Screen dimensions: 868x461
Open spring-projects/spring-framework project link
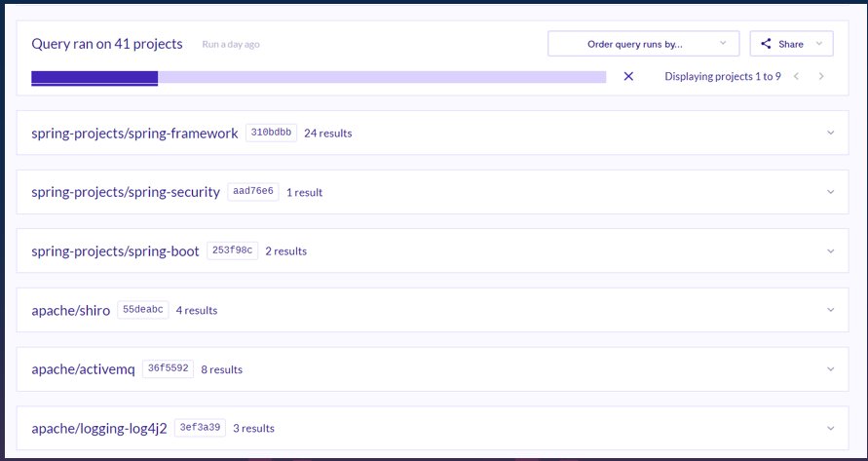point(134,134)
